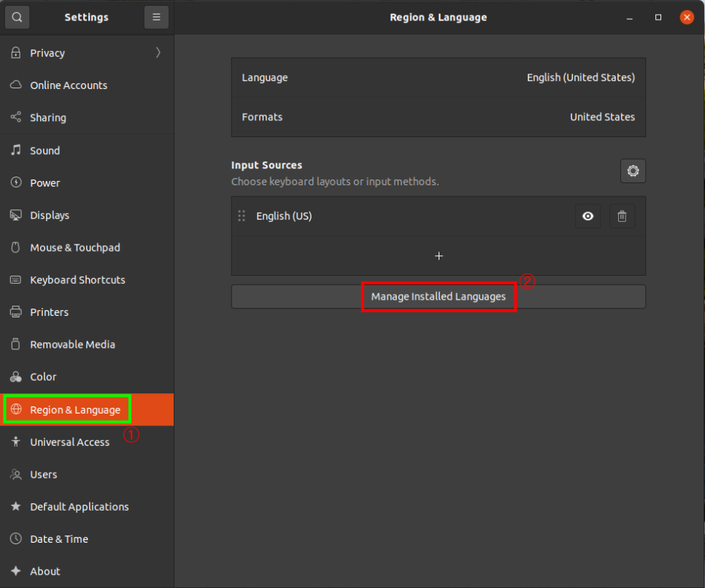Click the Users icon in sidebar
Image resolution: width=705 pixels, height=588 pixels.
coord(16,474)
